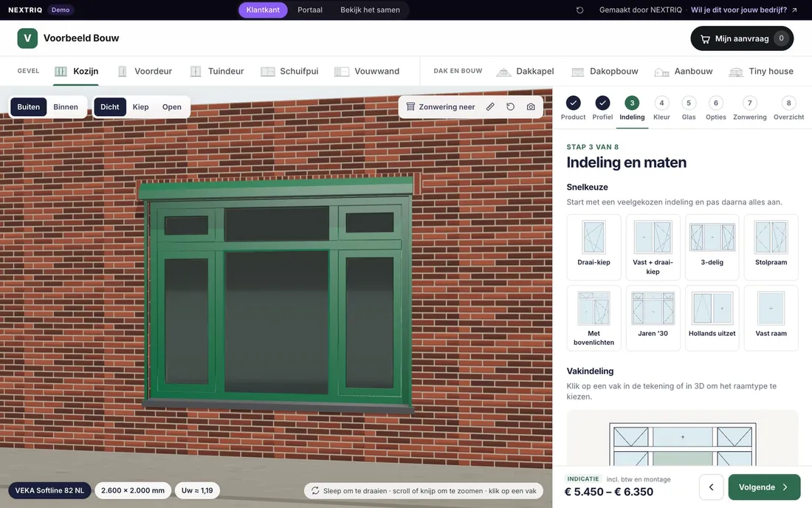Select the Voordeur category

[145, 72]
